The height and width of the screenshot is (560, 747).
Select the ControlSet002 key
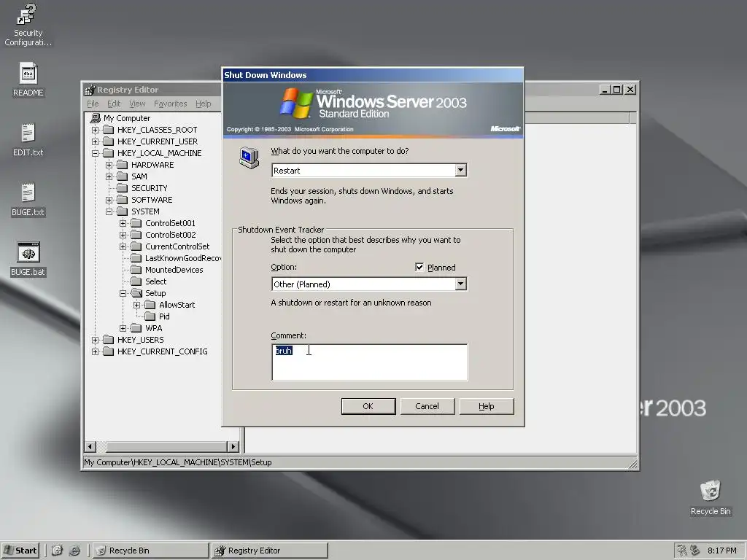point(171,235)
